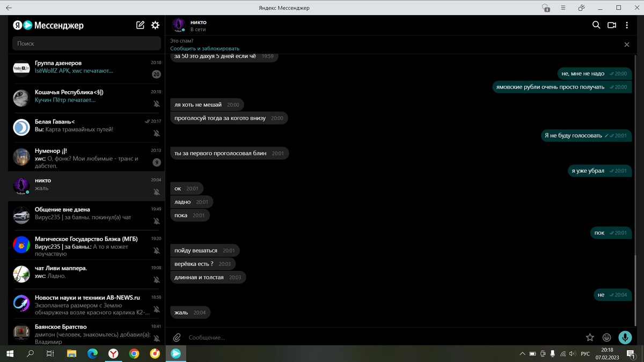Viewport: 644px width, 362px height.
Task: Click the back arrow in title bar
Action: click(x=9, y=8)
